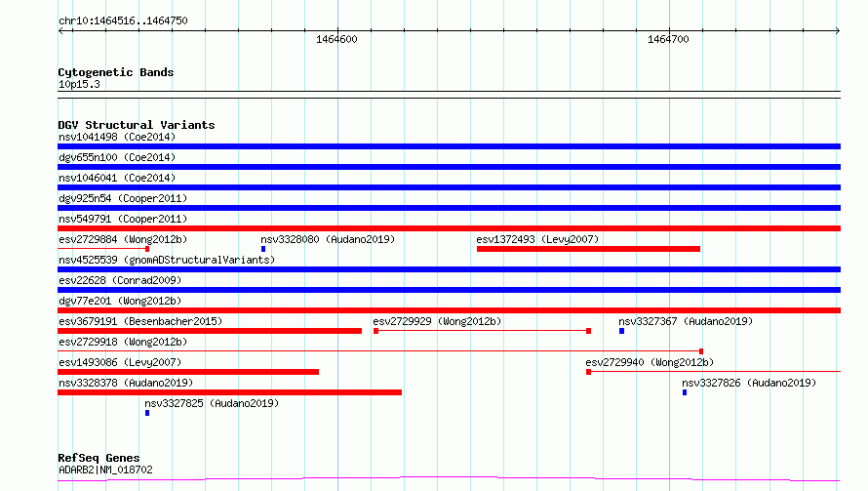This screenshot has height=491, width=868.
Task: Open the nsv3328378 (Audano2019) label
Action: click(x=126, y=383)
